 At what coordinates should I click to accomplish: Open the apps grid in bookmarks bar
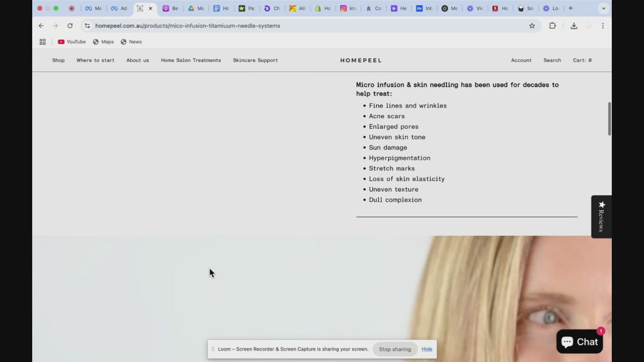coord(42,42)
